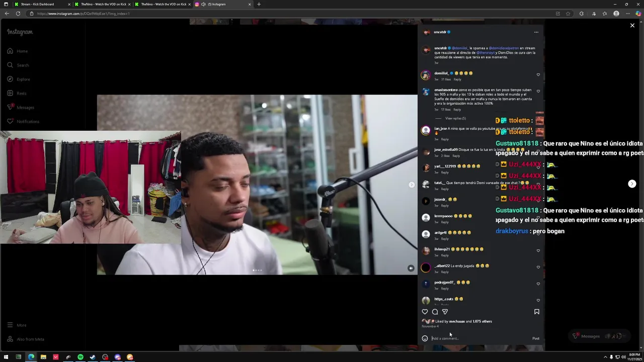644x362 pixels.
Task: Open Reels from the sidebar
Action: tap(17, 93)
